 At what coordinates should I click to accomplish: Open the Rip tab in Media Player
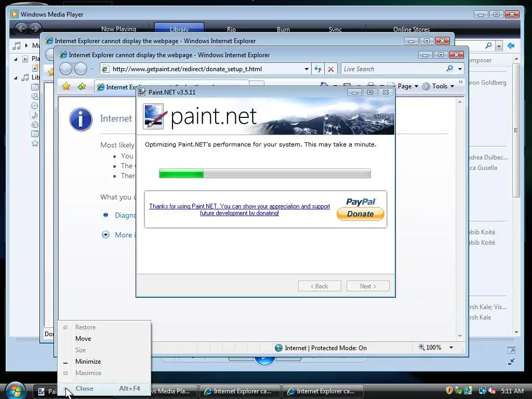231,30
